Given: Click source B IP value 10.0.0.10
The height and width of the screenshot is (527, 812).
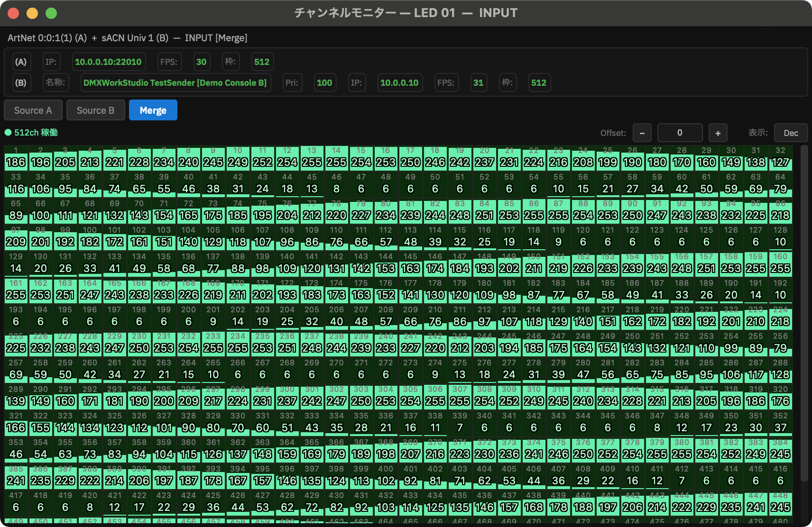Looking at the screenshot, I should [x=399, y=83].
